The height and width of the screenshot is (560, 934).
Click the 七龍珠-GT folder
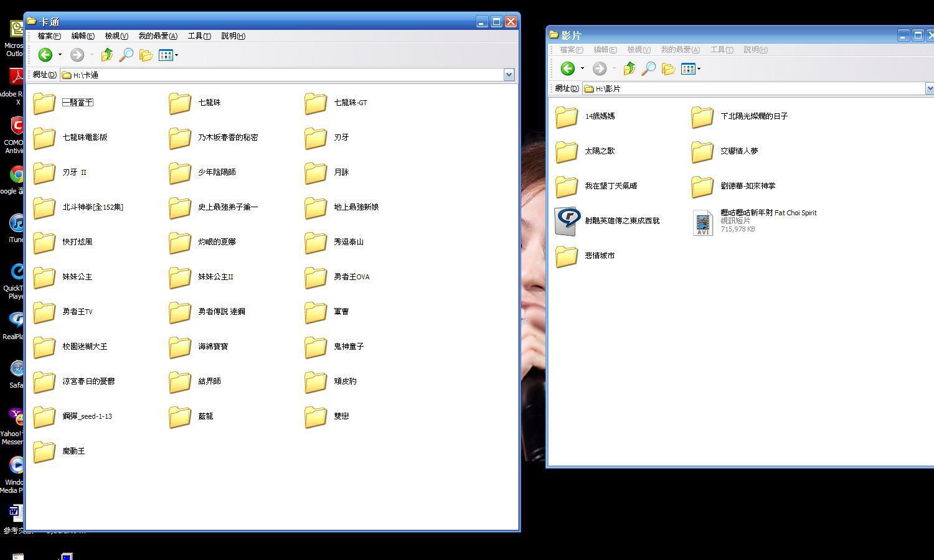(x=316, y=103)
